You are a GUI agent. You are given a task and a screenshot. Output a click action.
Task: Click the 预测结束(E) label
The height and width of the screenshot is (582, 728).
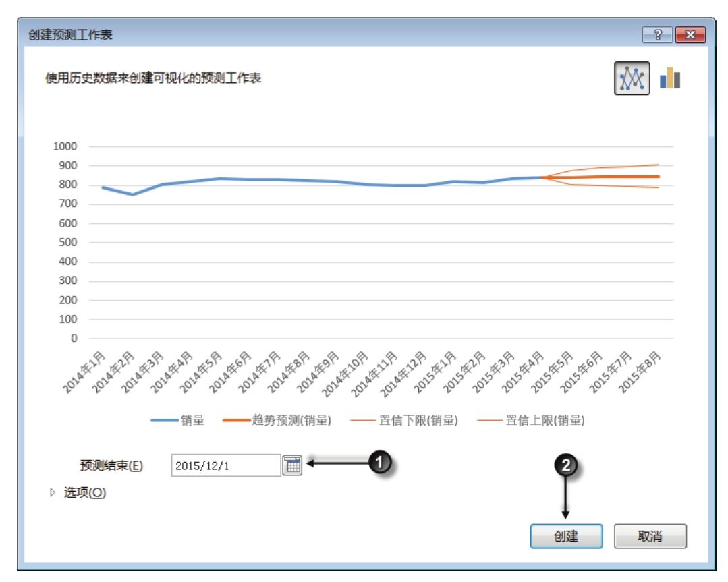111,465
